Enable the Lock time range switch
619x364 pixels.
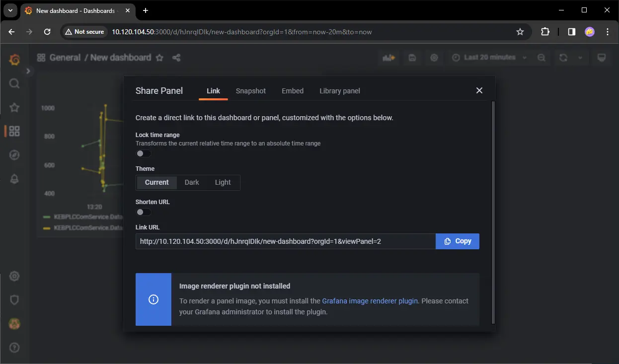(x=144, y=153)
